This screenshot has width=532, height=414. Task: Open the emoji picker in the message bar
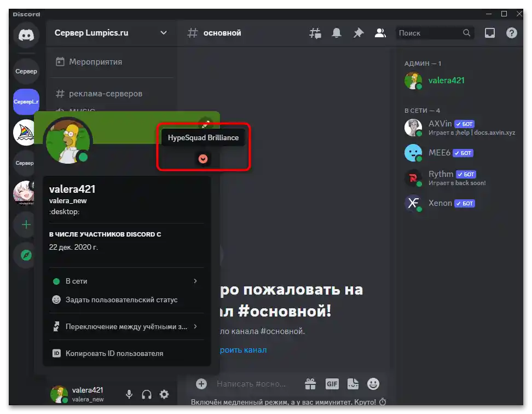(x=373, y=384)
